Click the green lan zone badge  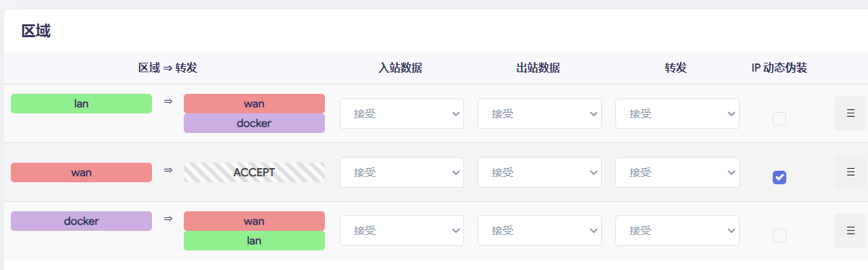82,103
